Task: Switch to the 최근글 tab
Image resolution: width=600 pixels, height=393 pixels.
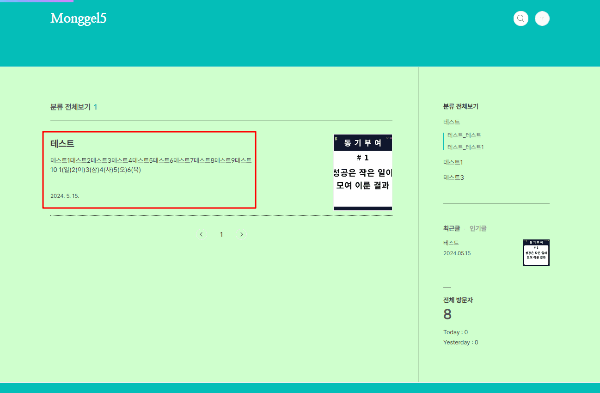Action: (452, 228)
